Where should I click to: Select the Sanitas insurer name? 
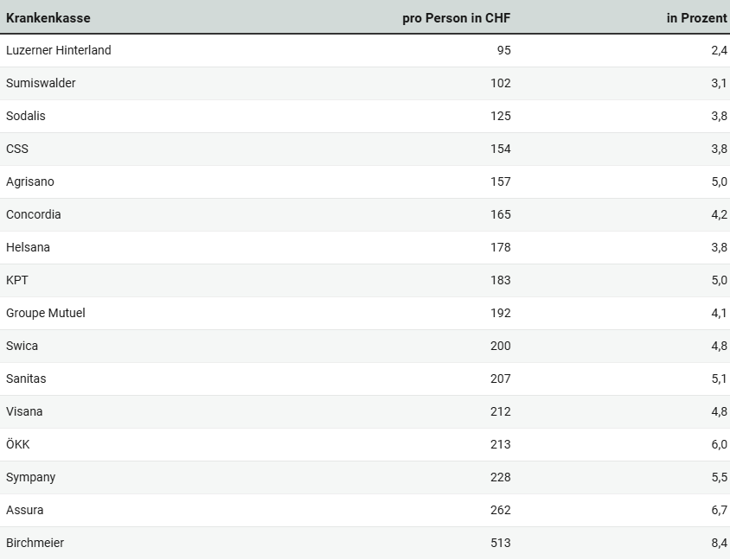(x=26, y=379)
